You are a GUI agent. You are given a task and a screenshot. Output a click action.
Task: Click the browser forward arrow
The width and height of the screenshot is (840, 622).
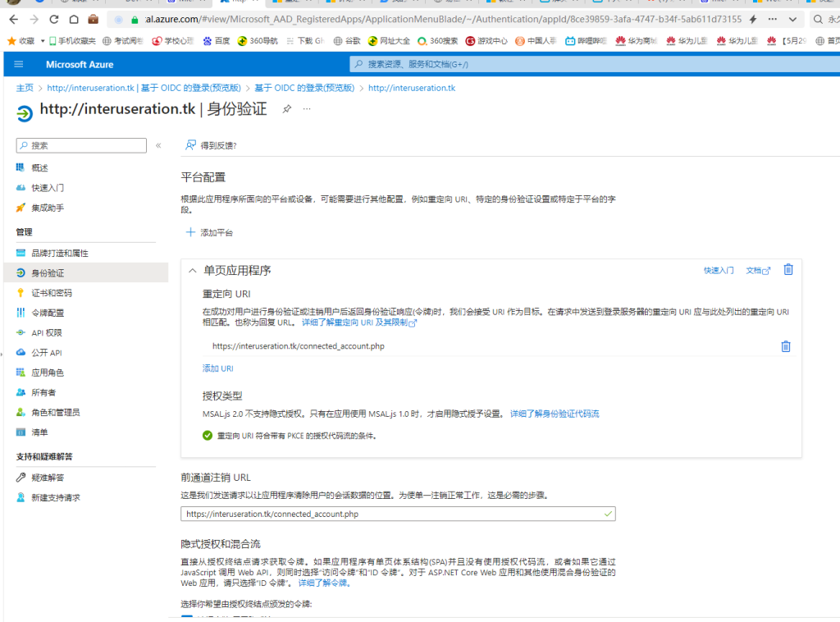(34, 20)
